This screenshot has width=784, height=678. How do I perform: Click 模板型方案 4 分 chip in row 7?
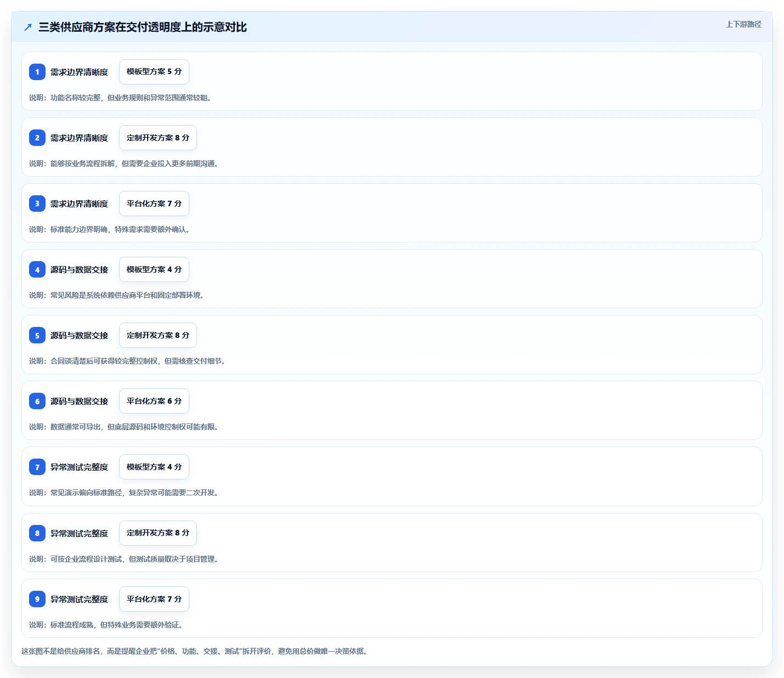[x=154, y=467]
